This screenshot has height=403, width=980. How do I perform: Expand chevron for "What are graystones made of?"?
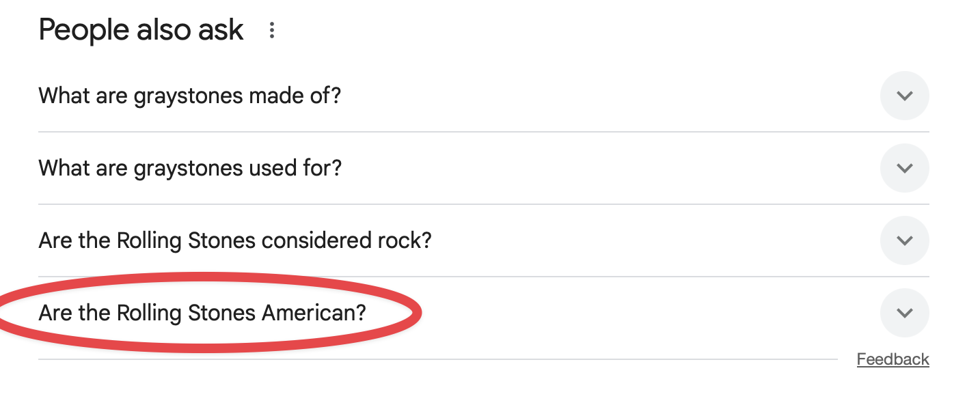[x=904, y=96]
